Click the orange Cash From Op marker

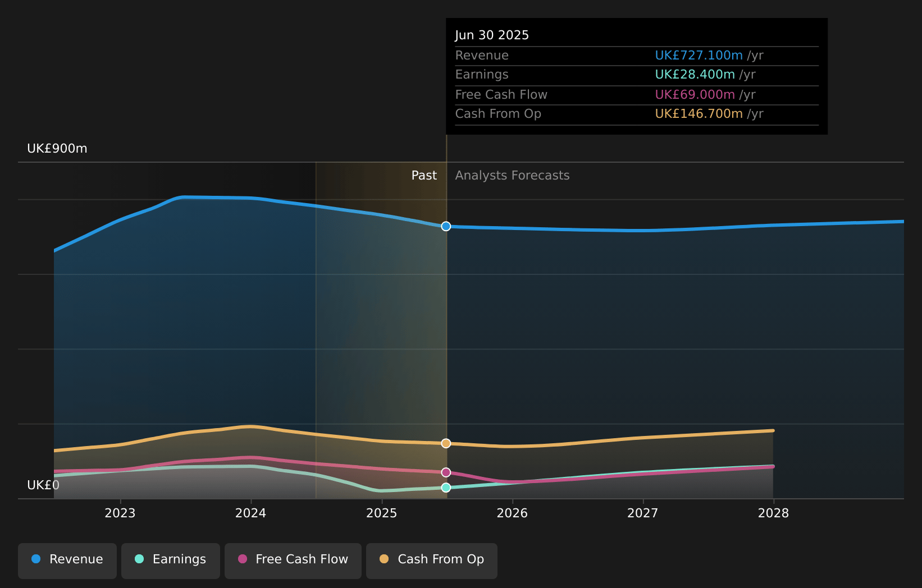tap(446, 443)
